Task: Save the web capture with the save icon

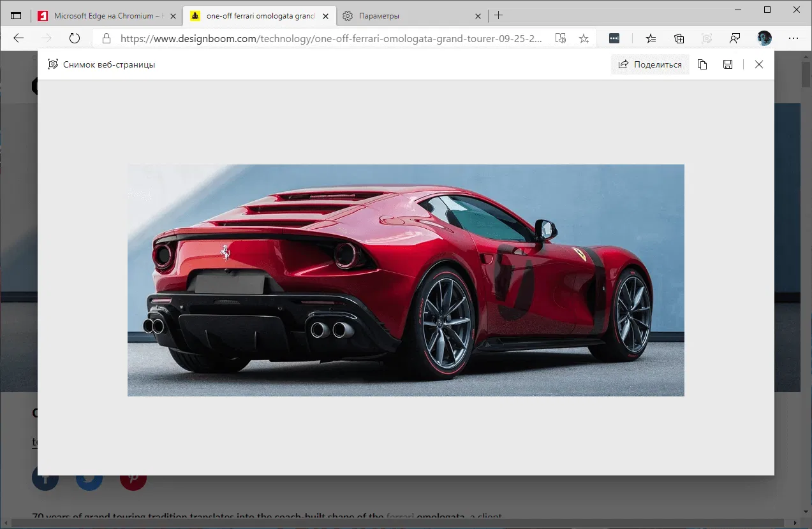Action: coord(728,64)
